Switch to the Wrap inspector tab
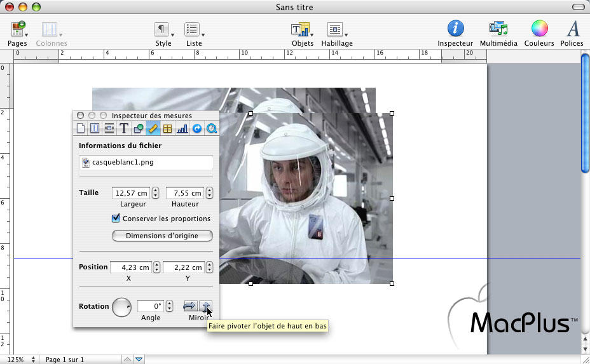The image size is (590, 364). pos(109,128)
